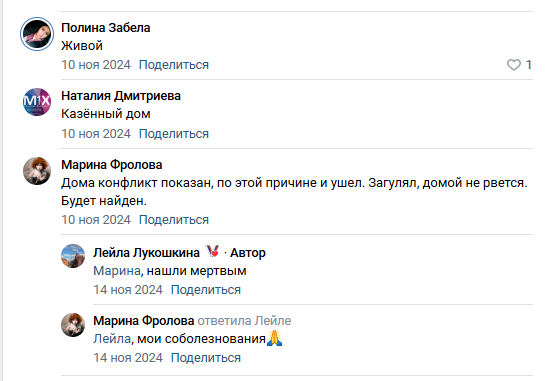Click the 'Лейла' mention in condolences reply

[112, 339]
